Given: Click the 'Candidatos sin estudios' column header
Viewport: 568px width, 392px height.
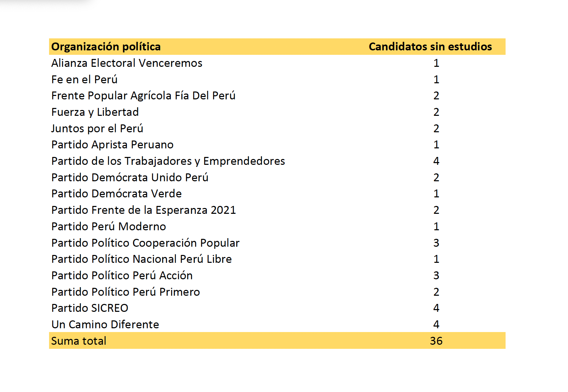Looking at the screenshot, I should pos(430,47).
